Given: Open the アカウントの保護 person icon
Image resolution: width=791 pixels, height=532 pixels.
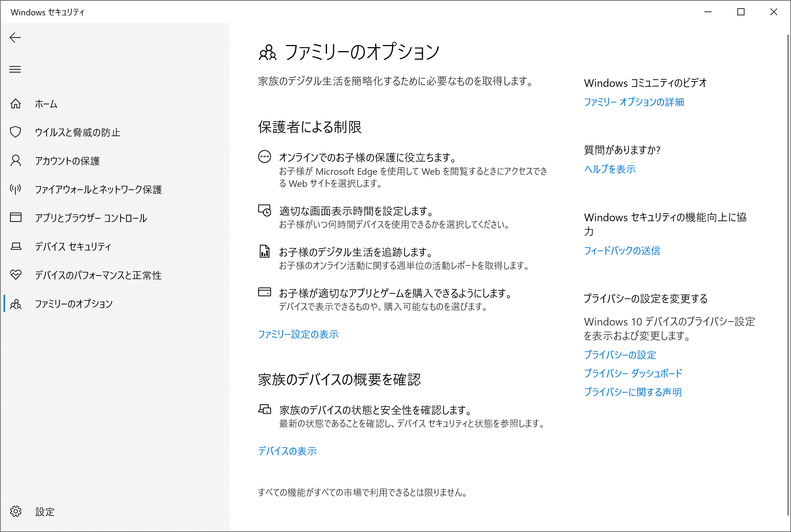Looking at the screenshot, I should click(15, 161).
